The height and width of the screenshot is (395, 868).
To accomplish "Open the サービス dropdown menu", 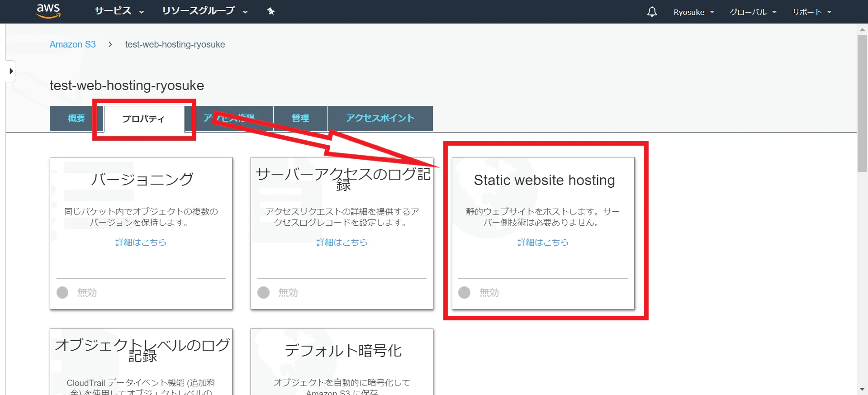I will coord(119,11).
